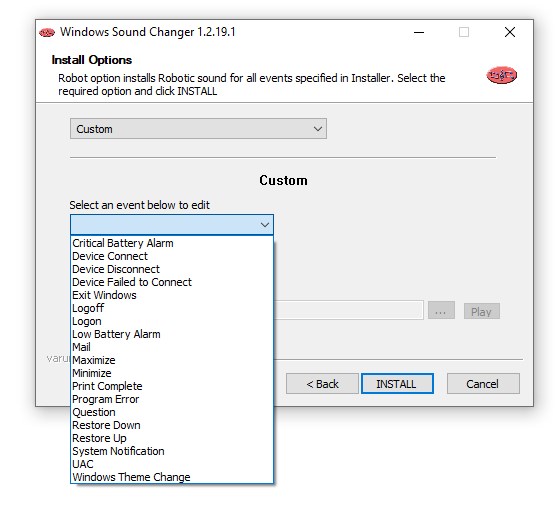The height and width of the screenshot is (511, 557).
Task: Pick Maximize event
Action: (x=172, y=360)
